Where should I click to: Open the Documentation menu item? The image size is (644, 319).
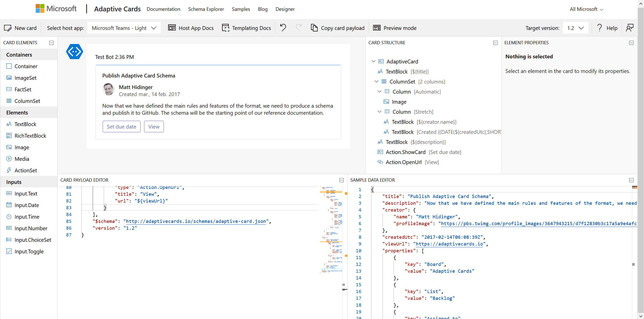pos(164,9)
